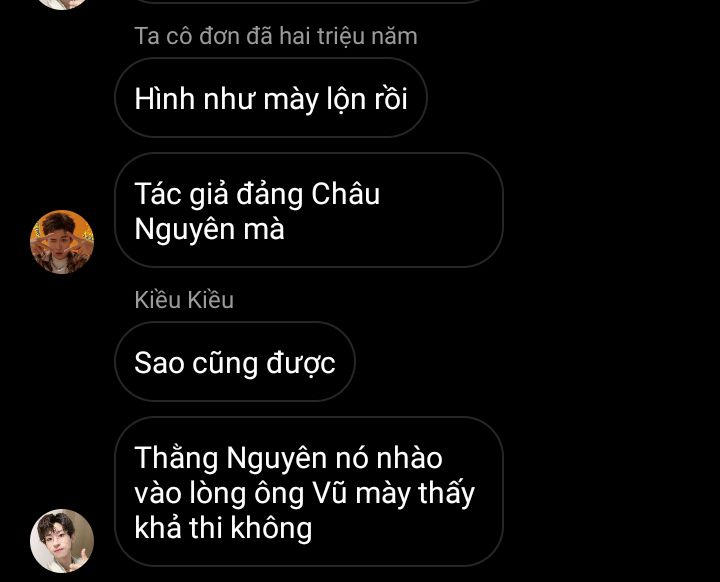Tap Kiều Kiều's avatar beside the last message
Screen dimensions: 720x582
(x=62, y=541)
